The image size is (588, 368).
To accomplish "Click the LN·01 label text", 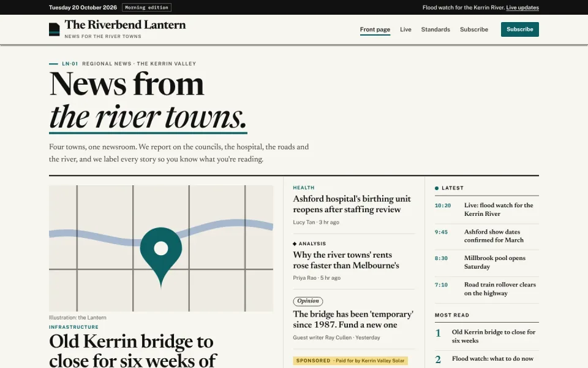I will click(70, 64).
